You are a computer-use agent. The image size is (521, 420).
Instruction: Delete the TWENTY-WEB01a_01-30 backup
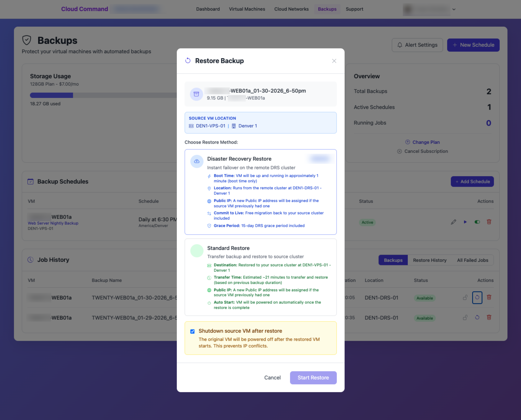pyautogui.click(x=489, y=297)
